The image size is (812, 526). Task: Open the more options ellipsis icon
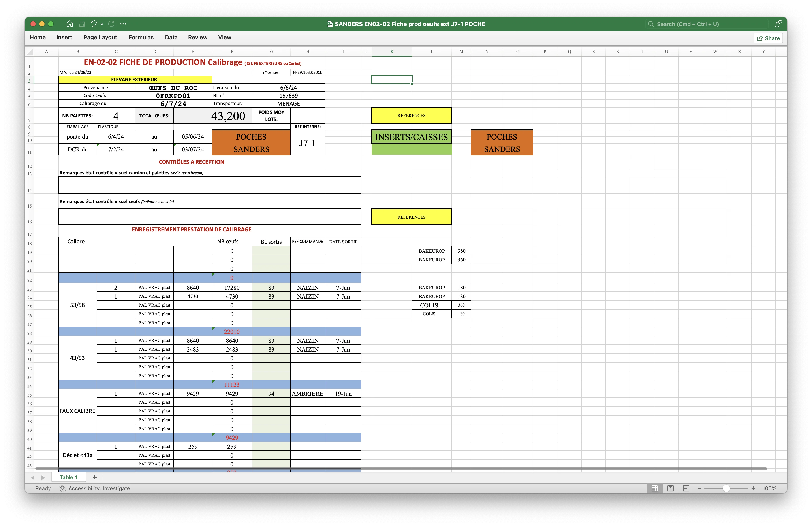pos(123,24)
